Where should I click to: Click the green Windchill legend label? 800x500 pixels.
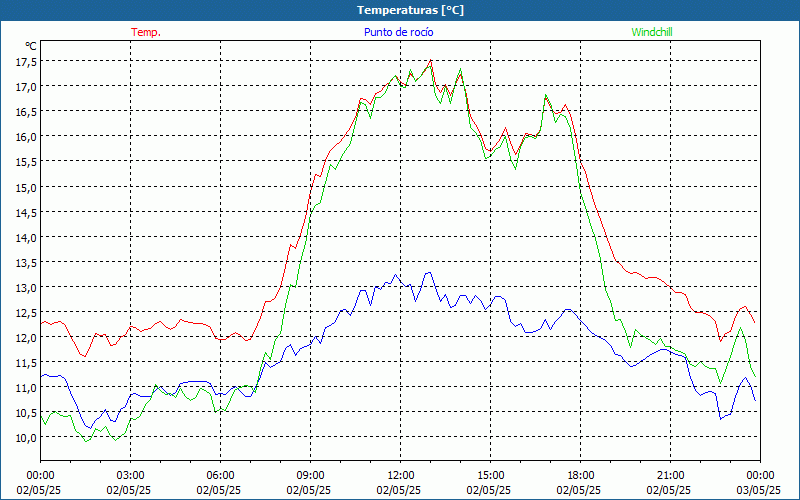(652, 32)
